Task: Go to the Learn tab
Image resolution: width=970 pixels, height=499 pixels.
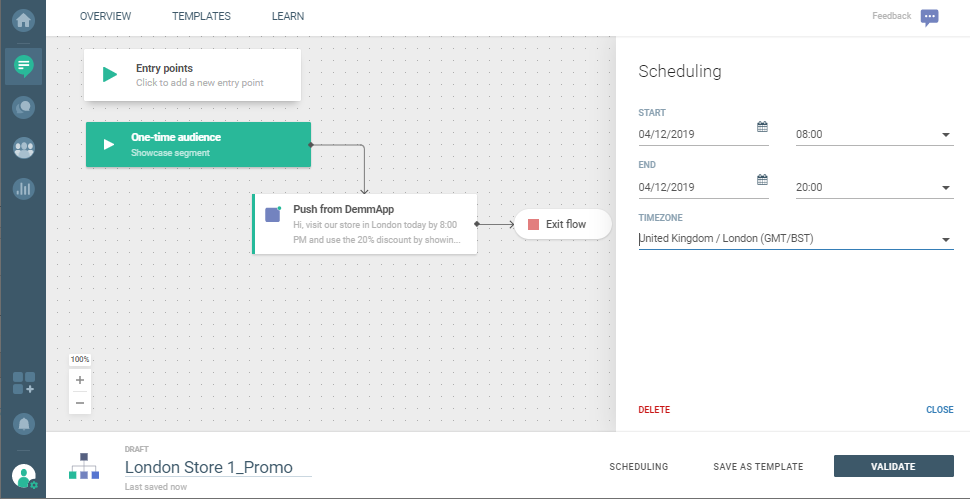Action: [x=288, y=17]
